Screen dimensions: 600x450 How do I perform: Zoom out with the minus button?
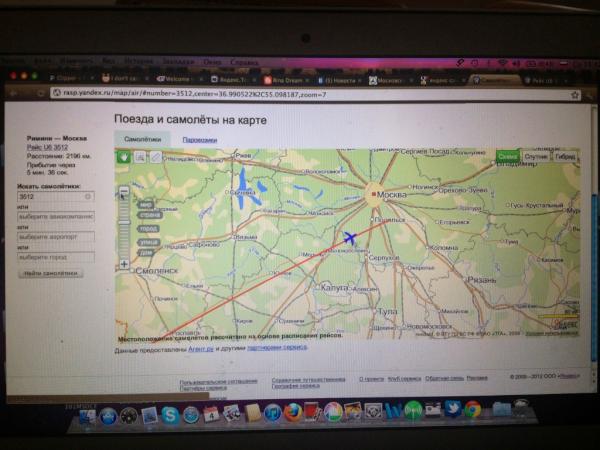124,191
